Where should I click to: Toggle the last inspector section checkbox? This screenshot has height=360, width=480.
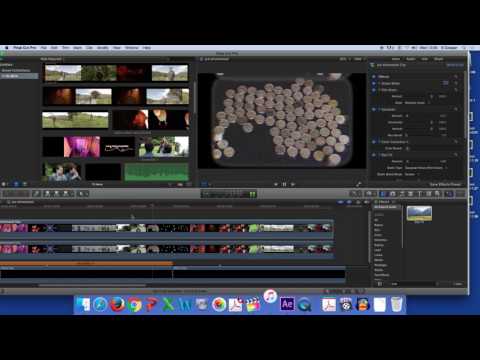pos(374,155)
